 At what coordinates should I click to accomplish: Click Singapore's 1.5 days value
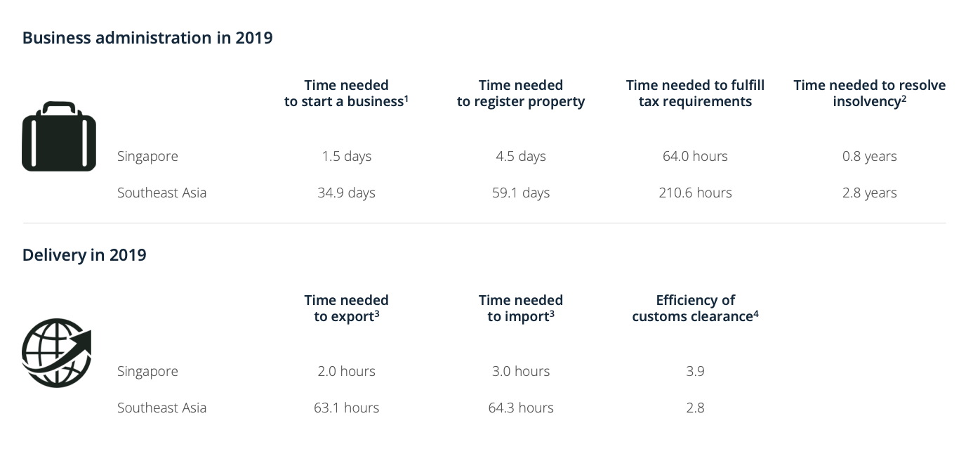click(346, 156)
